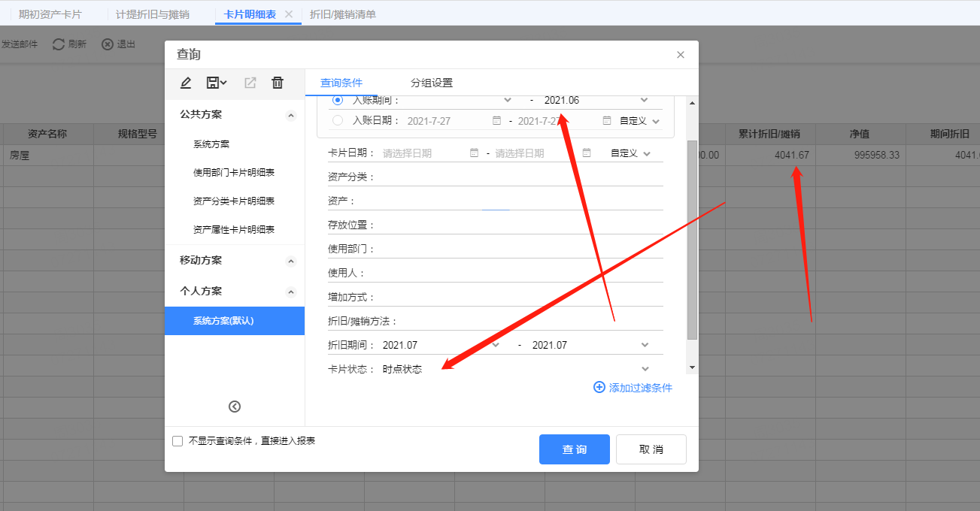Screen dimensions: 980x511
Task: Select the 入账日期 radio button
Action: point(338,120)
